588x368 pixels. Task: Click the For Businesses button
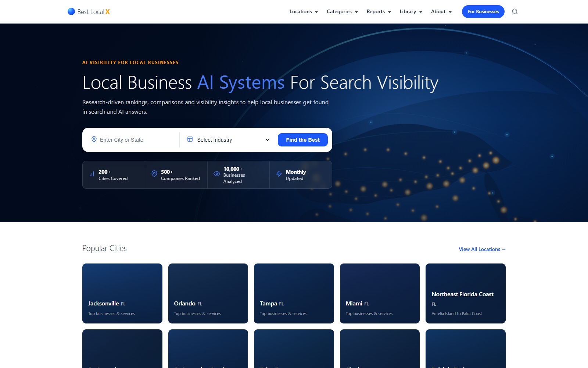[x=483, y=12]
